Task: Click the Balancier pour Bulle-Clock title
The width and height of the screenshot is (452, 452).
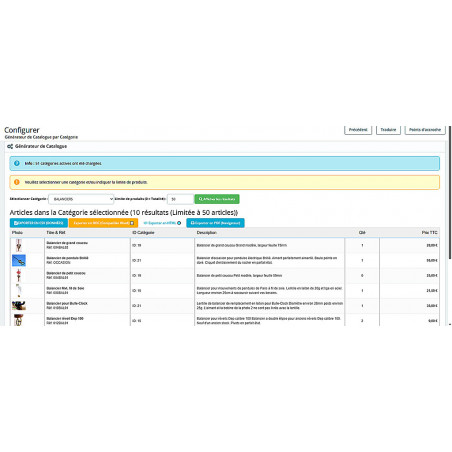Action: coord(67,303)
